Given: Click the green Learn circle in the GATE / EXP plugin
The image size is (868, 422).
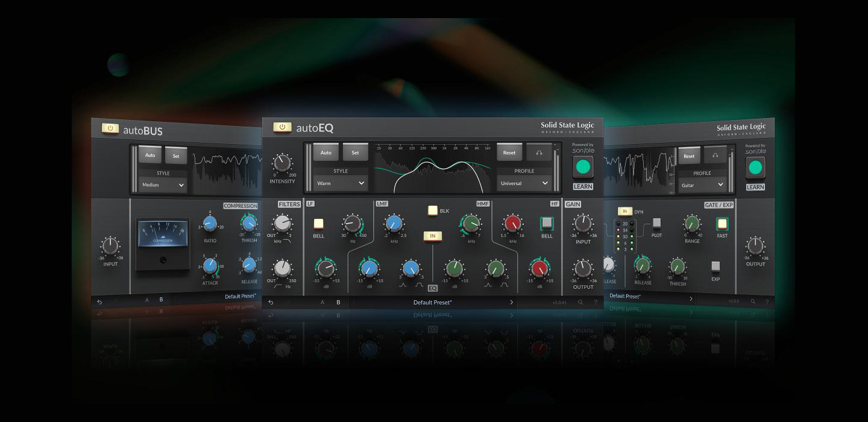Looking at the screenshot, I should [755, 168].
